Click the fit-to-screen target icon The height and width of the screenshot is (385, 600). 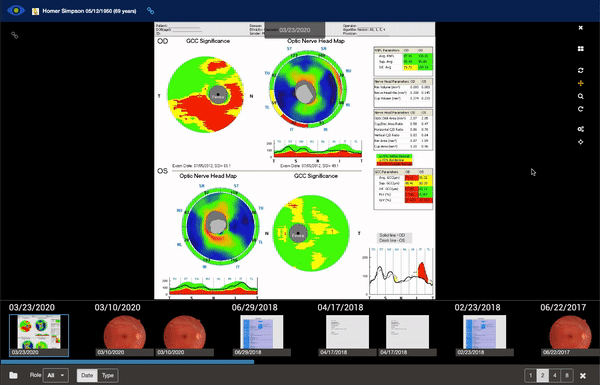tap(580, 142)
